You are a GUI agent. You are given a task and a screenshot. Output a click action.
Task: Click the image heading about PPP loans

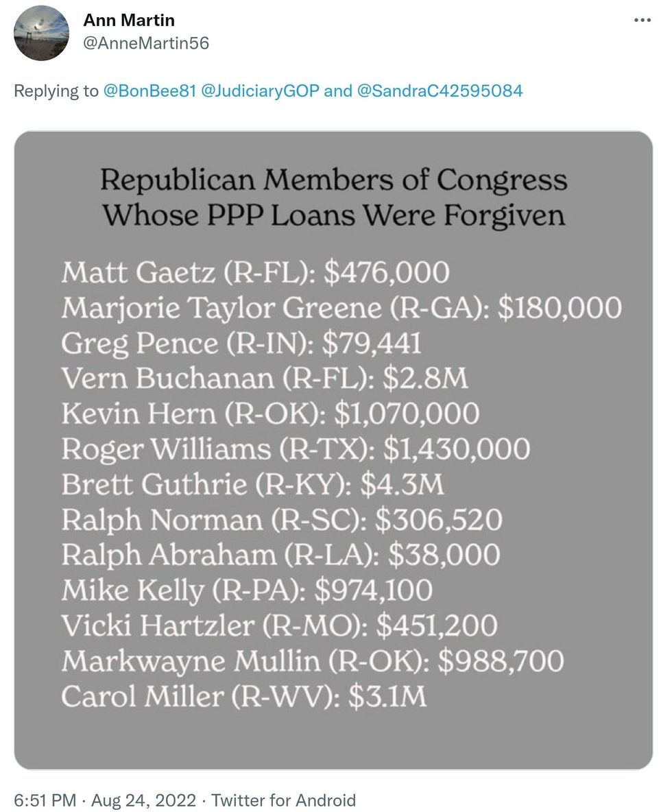pyautogui.click(x=333, y=198)
